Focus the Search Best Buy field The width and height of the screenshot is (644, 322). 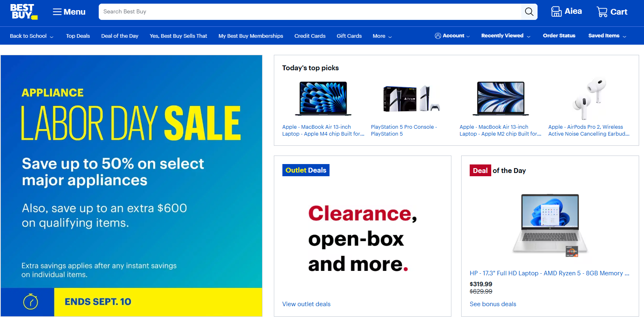310,12
